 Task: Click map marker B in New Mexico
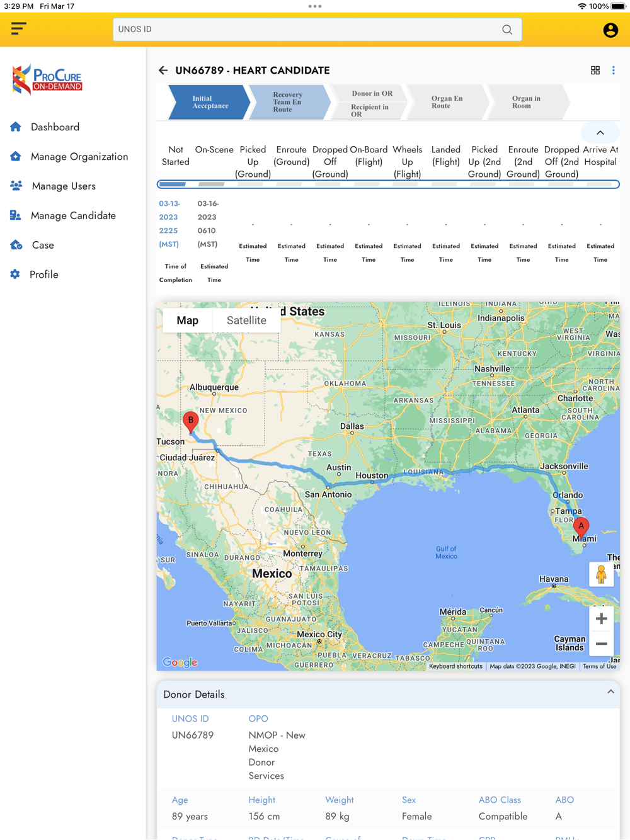click(x=190, y=422)
